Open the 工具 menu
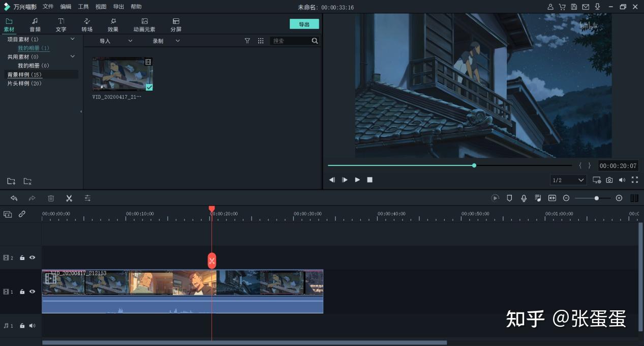644x346 pixels. [83, 7]
